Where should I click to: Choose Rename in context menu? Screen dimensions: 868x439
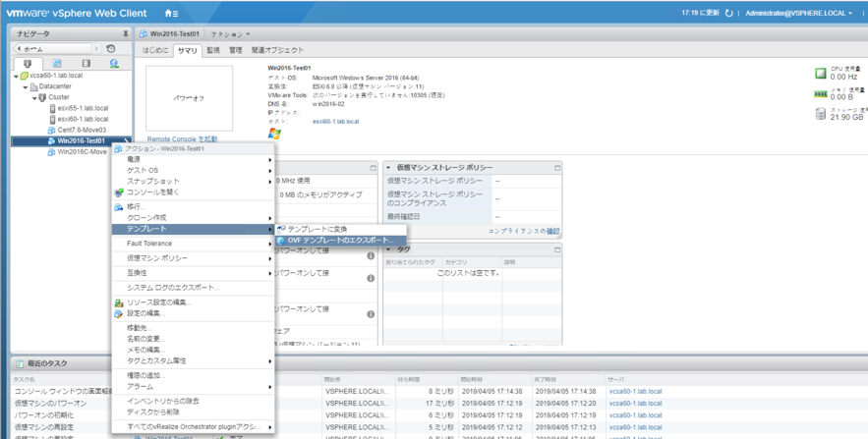click(x=194, y=339)
